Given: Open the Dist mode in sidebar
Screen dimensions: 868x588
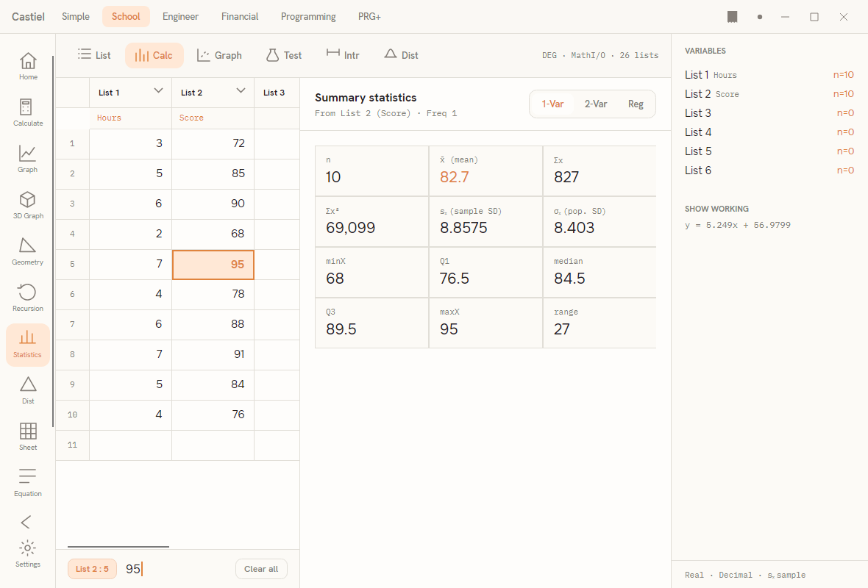Looking at the screenshot, I should click(x=28, y=390).
